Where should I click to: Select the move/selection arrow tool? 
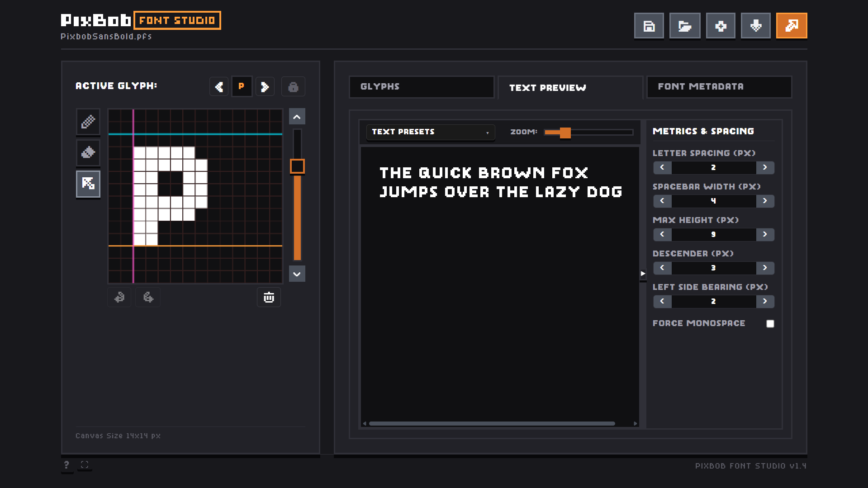(88, 184)
